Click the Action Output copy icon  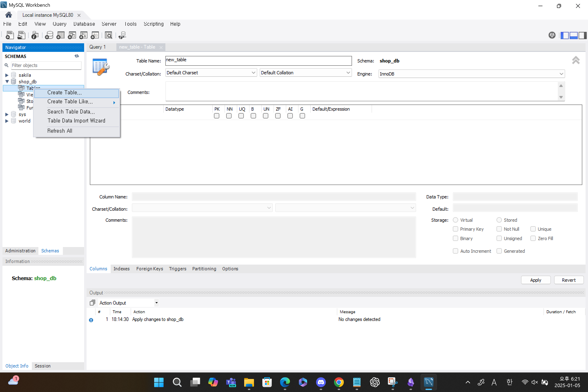(x=92, y=303)
